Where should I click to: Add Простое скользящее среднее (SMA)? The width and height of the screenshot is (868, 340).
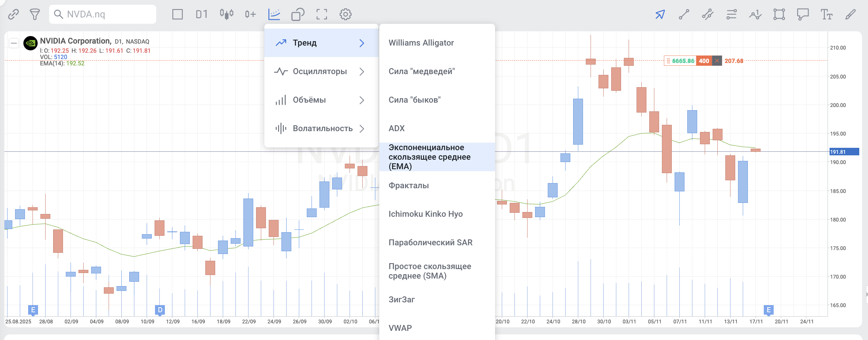tap(437, 271)
